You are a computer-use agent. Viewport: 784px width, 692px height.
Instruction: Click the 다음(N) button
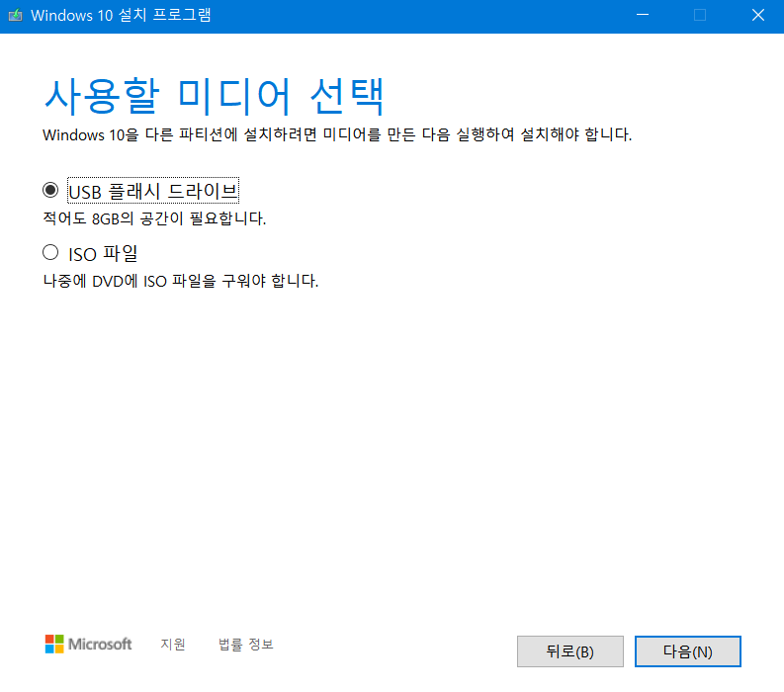[687, 651]
